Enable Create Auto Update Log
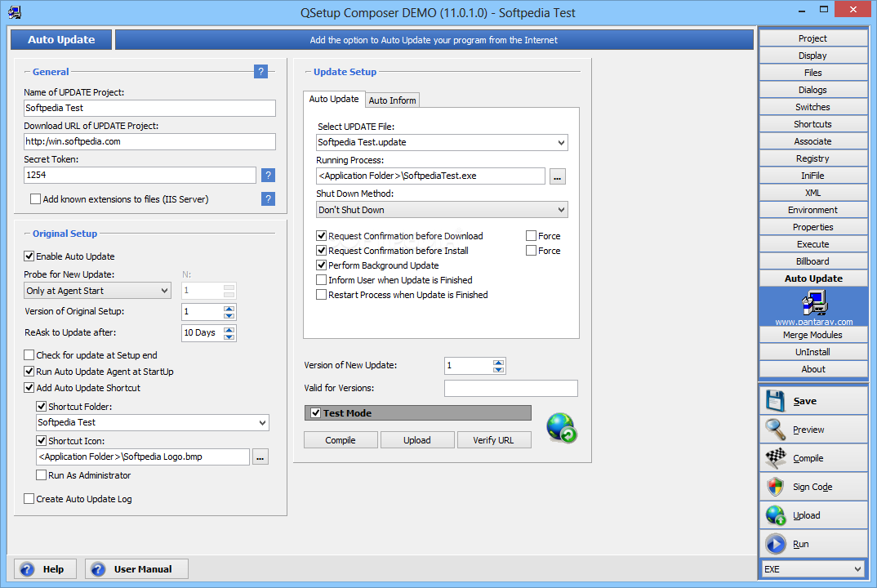 29,499
